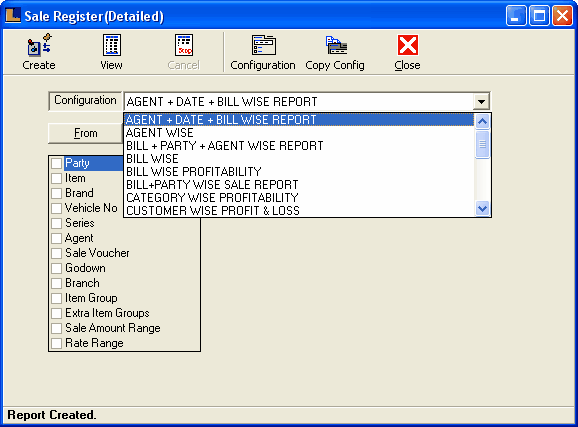Choose BILL WISE PROFITABILITY from the list

tap(194, 172)
